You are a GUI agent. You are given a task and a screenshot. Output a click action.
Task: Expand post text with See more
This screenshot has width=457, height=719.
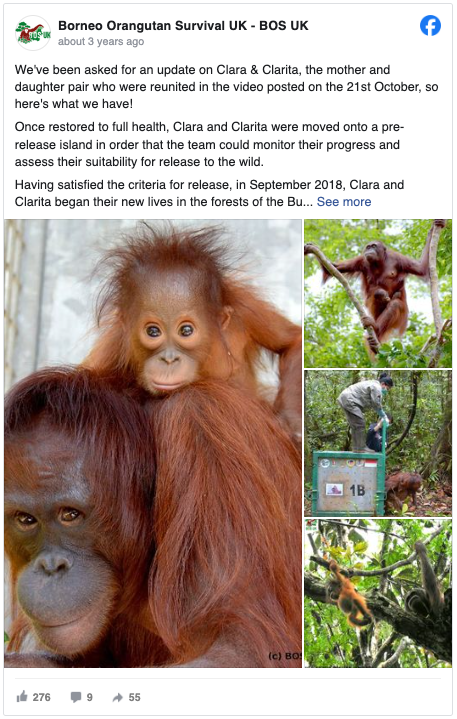tap(344, 202)
